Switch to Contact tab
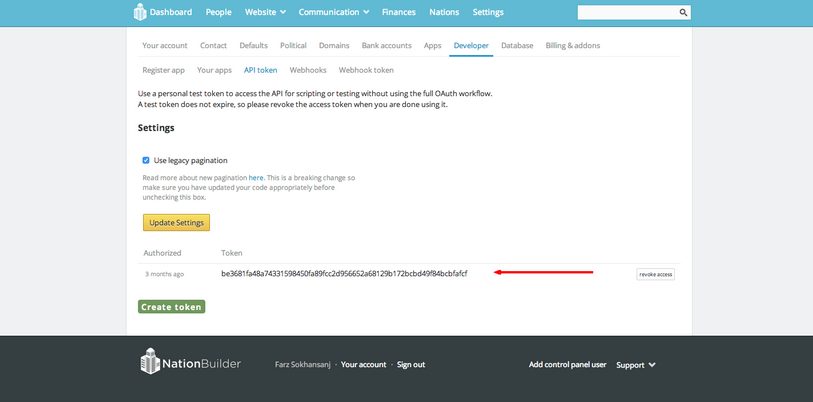813x402 pixels. 214,46
